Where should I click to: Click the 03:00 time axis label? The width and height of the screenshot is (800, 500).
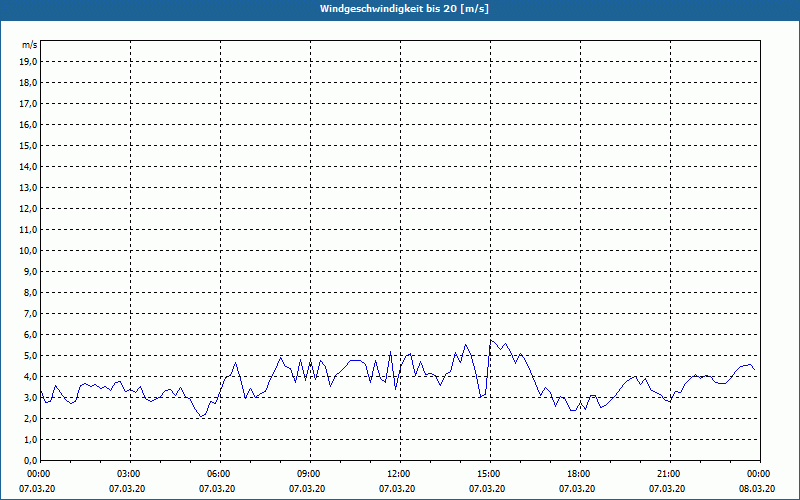(x=131, y=474)
